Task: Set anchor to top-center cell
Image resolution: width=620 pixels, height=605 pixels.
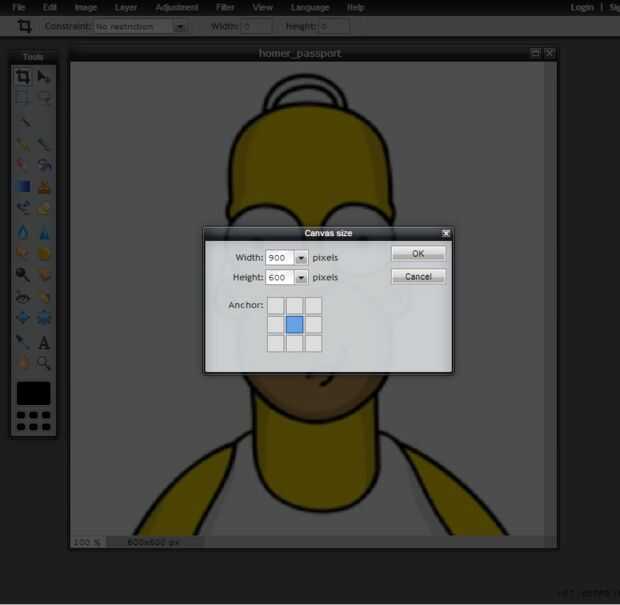Action: pos(295,306)
